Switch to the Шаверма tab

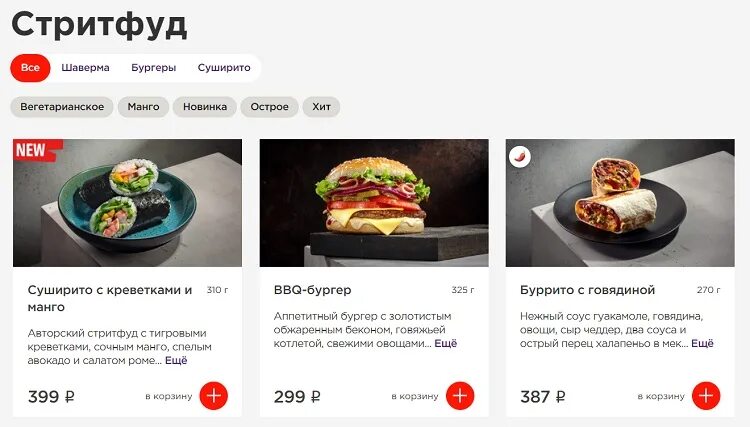(85, 68)
